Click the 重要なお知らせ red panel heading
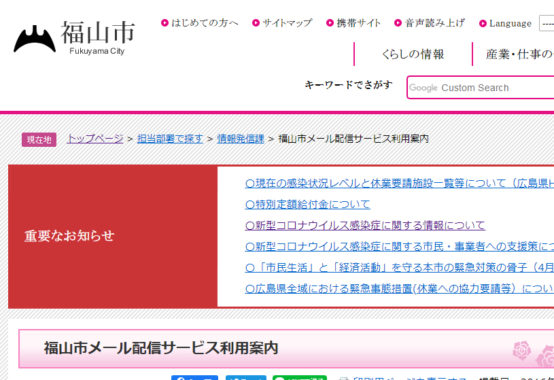 click(69, 236)
